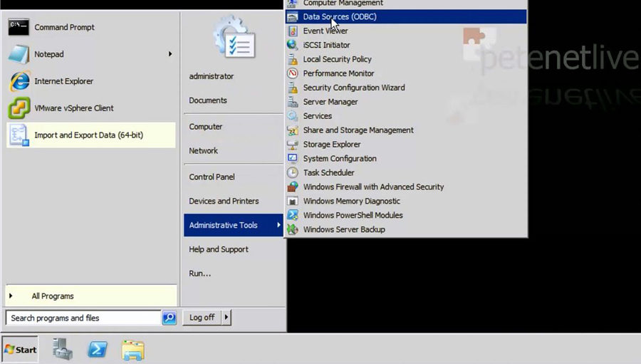Open Help and Support
The height and width of the screenshot is (364, 641).
(x=219, y=249)
